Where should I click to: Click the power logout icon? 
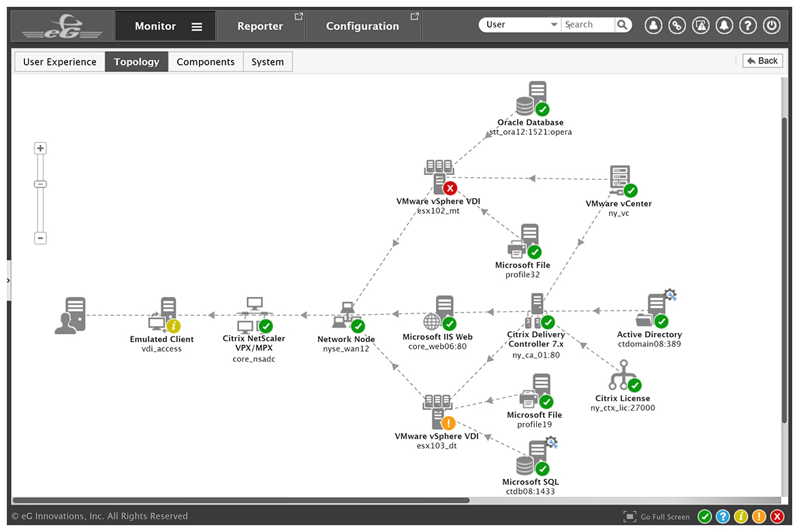click(772, 25)
